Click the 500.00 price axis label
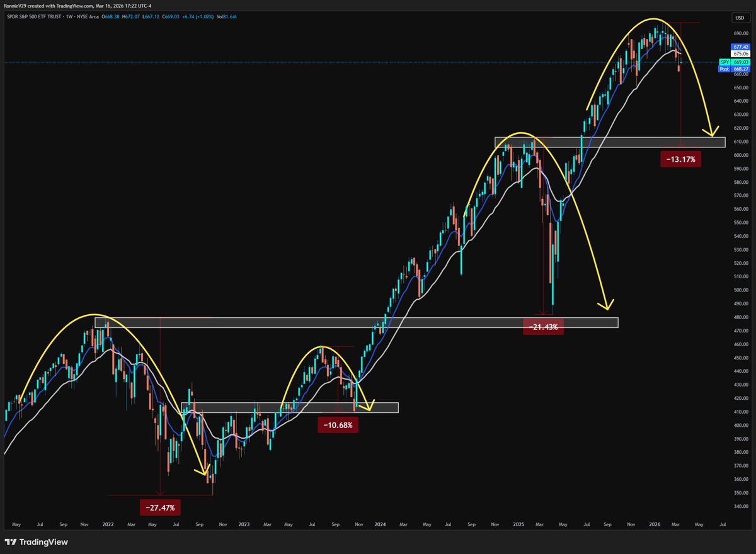Viewport: 756px width, 554px height. pyautogui.click(x=740, y=290)
